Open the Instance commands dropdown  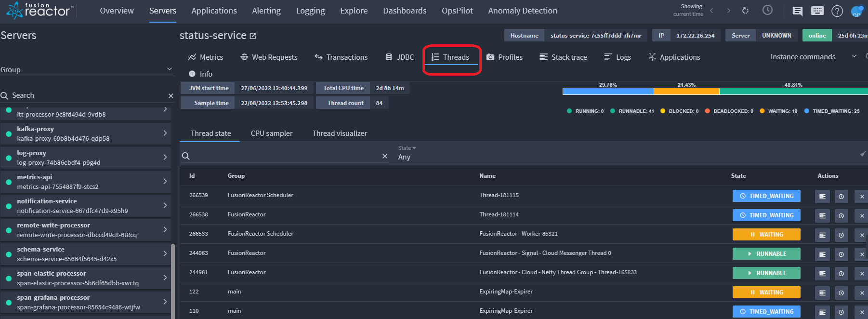(x=814, y=57)
